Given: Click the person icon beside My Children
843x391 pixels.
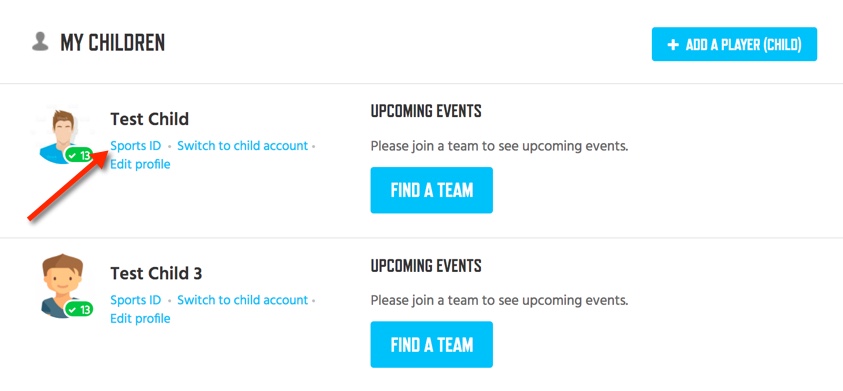Looking at the screenshot, I should coord(40,42).
